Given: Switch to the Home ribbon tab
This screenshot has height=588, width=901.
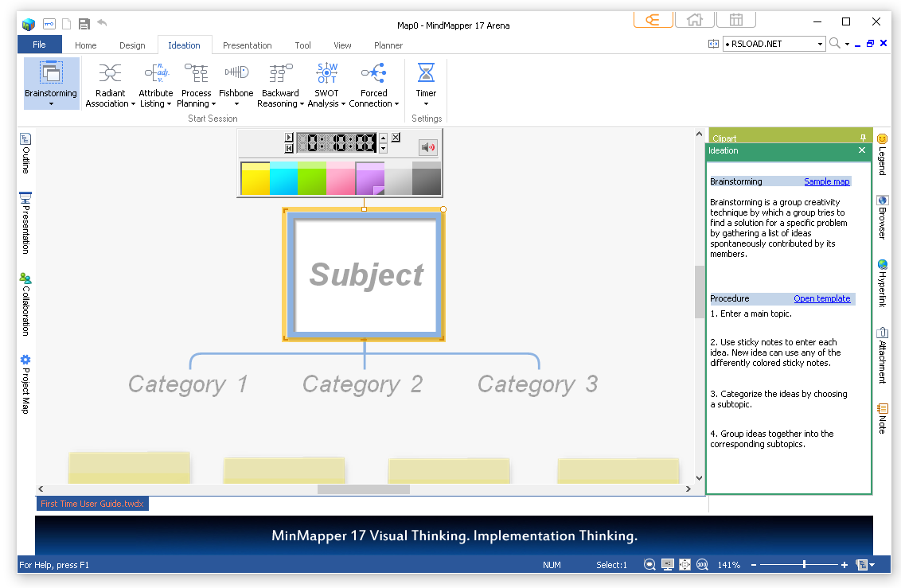Looking at the screenshot, I should click(x=86, y=45).
